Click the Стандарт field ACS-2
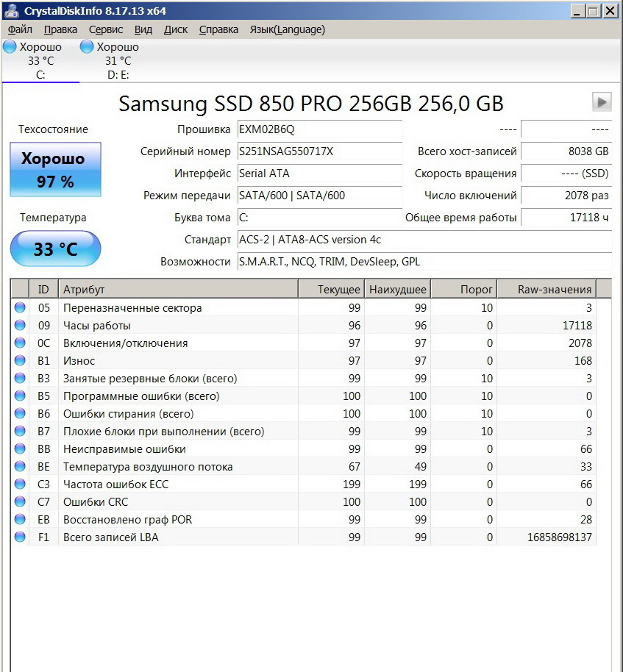 coord(424,240)
